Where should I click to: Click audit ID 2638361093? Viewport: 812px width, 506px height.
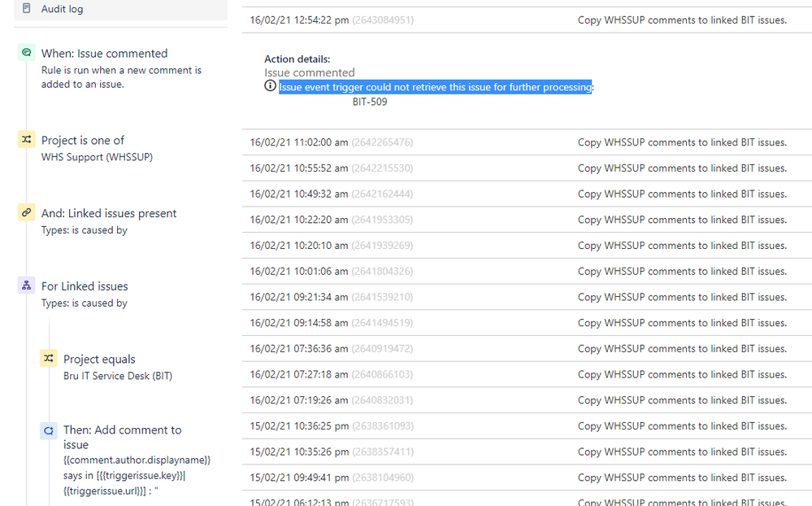(383, 426)
